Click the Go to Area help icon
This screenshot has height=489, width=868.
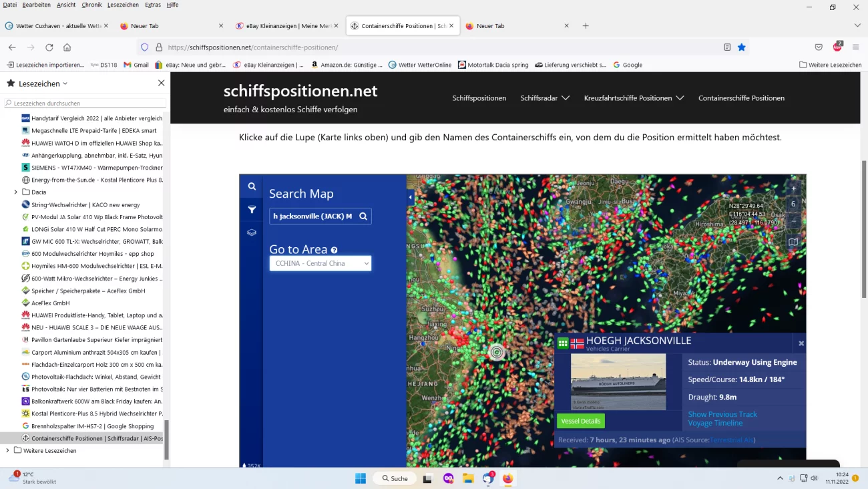(334, 251)
